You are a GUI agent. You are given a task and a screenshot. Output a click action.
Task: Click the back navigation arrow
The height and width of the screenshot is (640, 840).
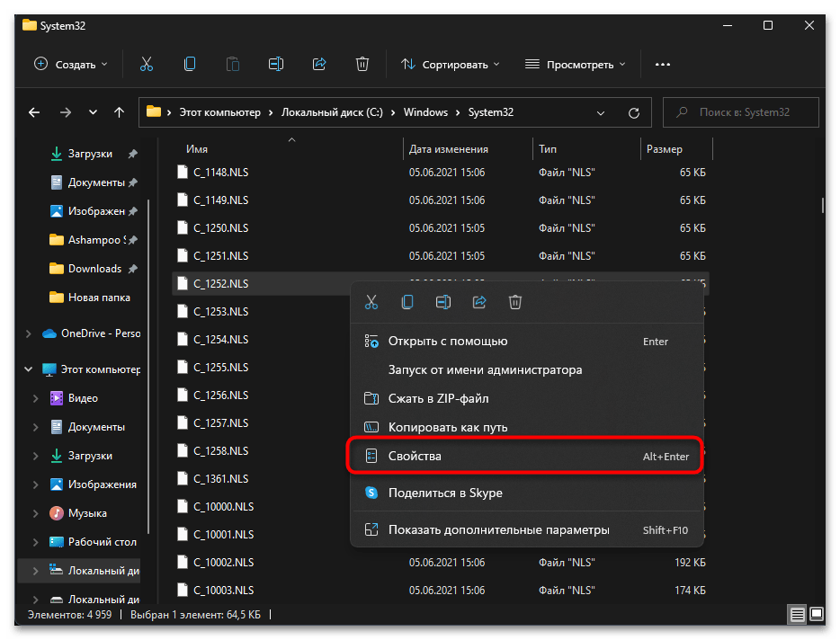coord(34,111)
